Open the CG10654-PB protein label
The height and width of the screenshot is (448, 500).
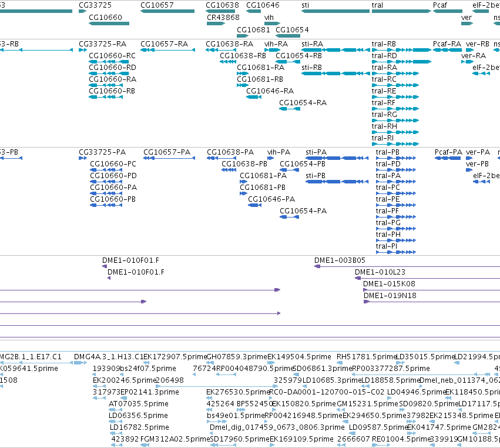tap(303, 163)
